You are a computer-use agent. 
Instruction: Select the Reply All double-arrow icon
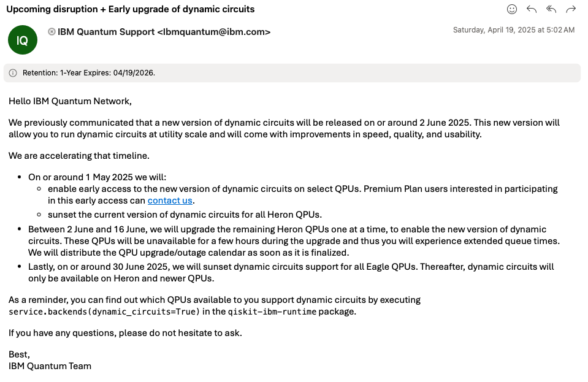tap(551, 9)
